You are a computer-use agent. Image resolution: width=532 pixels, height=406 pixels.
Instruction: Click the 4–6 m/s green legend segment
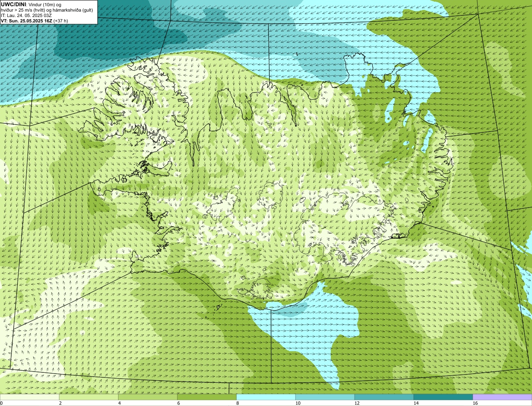[x=148, y=397]
